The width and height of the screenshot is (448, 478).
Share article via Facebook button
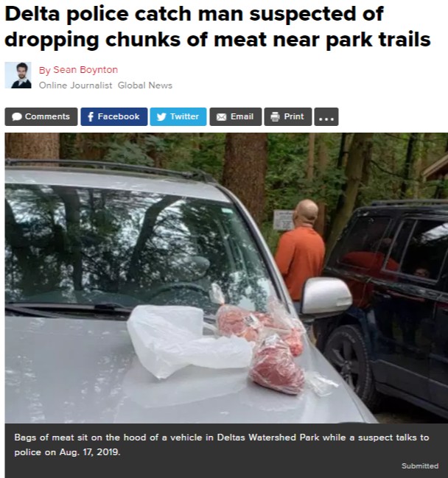tap(114, 117)
